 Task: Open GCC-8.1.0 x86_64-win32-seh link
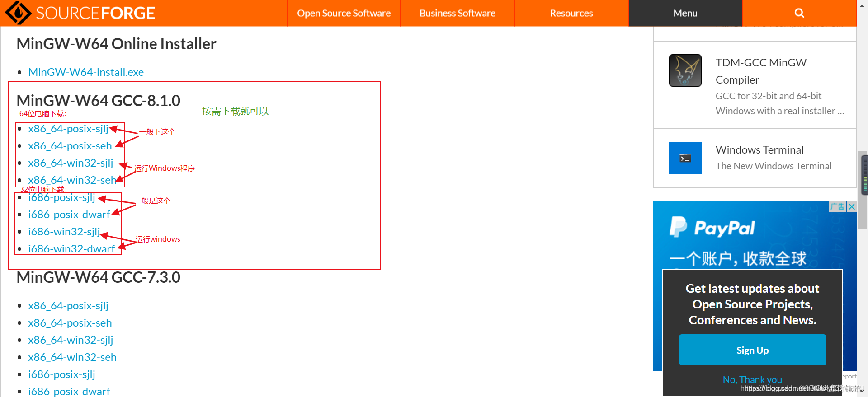[x=72, y=180]
